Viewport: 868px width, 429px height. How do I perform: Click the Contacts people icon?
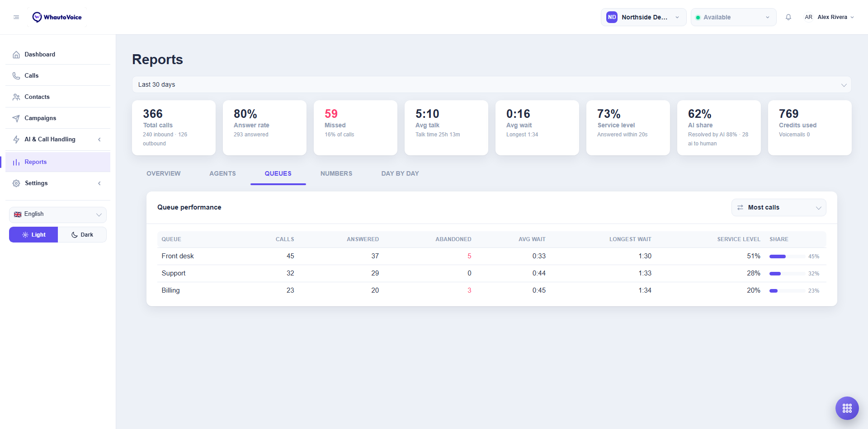click(16, 97)
